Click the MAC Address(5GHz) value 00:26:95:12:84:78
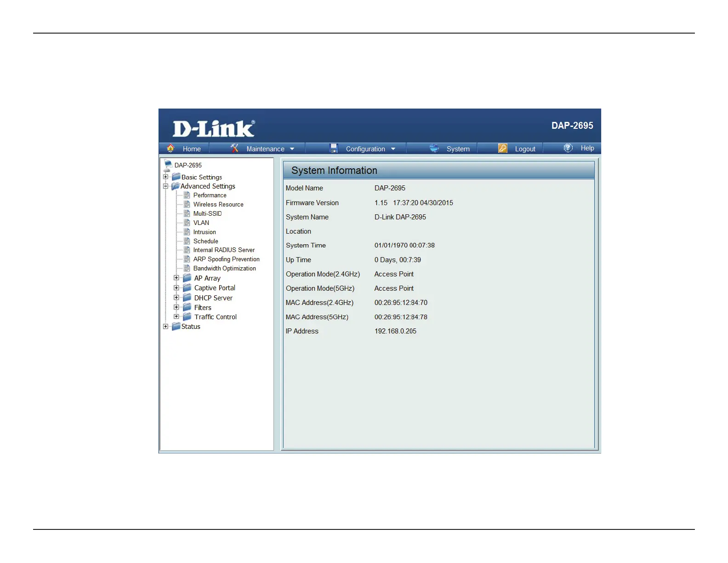 coord(401,317)
